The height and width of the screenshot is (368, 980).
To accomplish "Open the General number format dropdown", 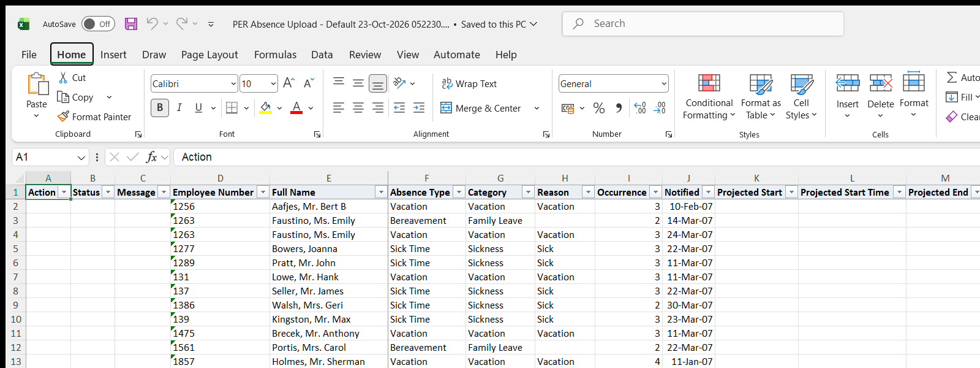I will pos(664,84).
